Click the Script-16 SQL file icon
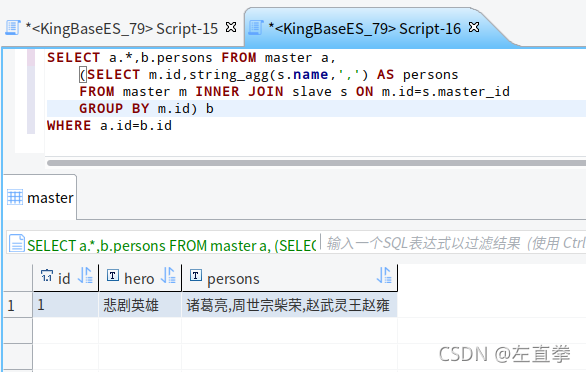 tap(256, 28)
